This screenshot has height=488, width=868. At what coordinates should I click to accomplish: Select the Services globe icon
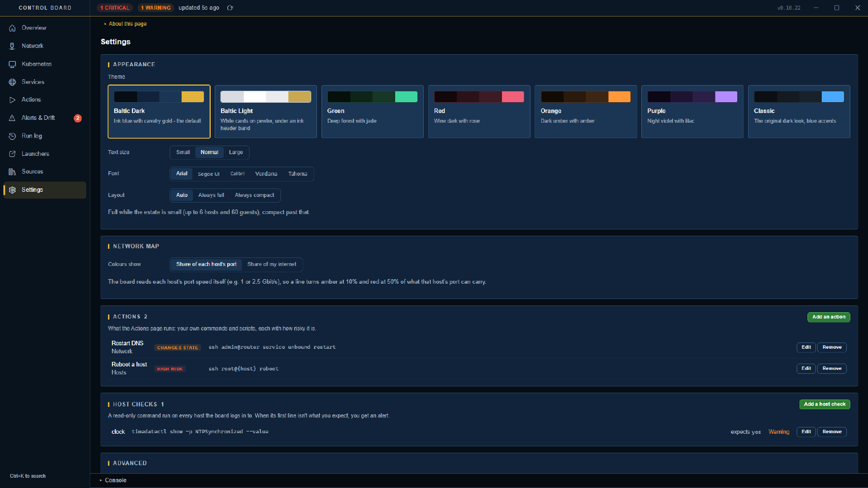pos(12,82)
